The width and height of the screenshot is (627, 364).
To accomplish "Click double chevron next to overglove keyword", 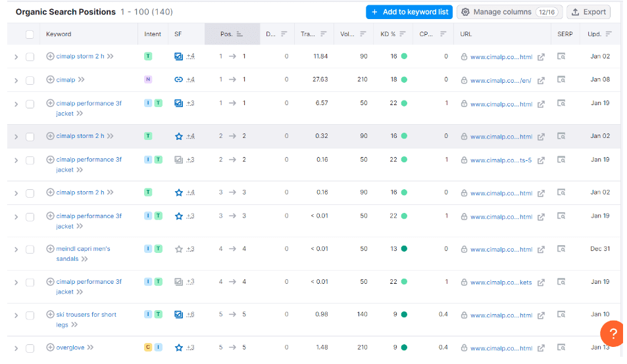I will [90, 348].
